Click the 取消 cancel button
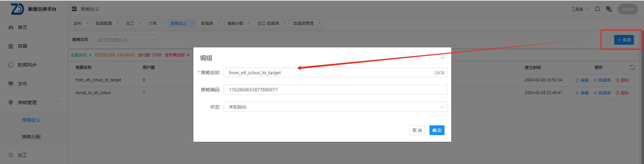 click(417, 130)
